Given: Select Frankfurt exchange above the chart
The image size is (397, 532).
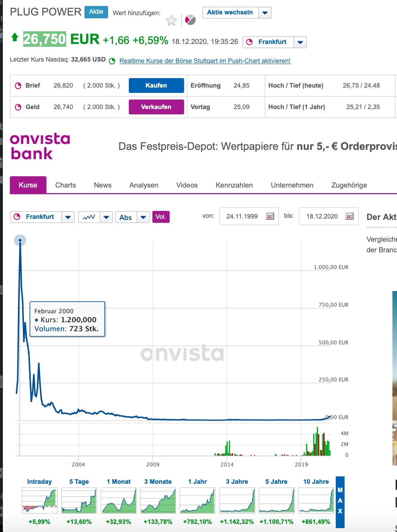Looking at the screenshot, I should [36, 217].
